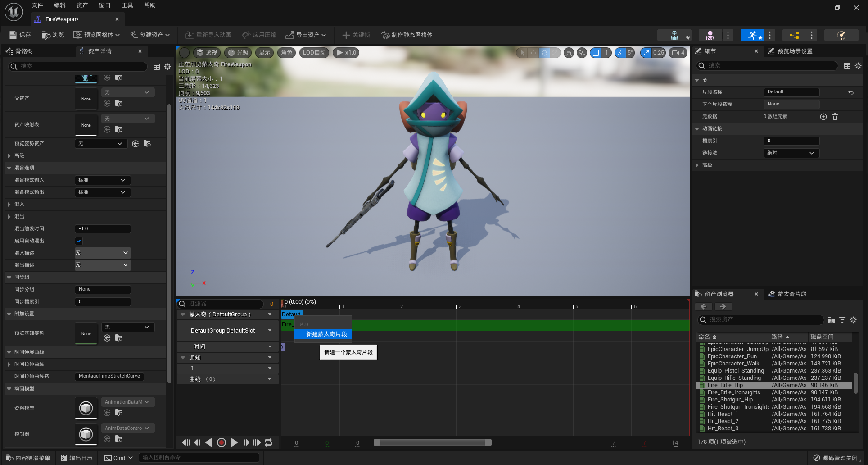Click the timeline range scrollbar thumb
Viewport: 868px width, 465px height.
432,442
